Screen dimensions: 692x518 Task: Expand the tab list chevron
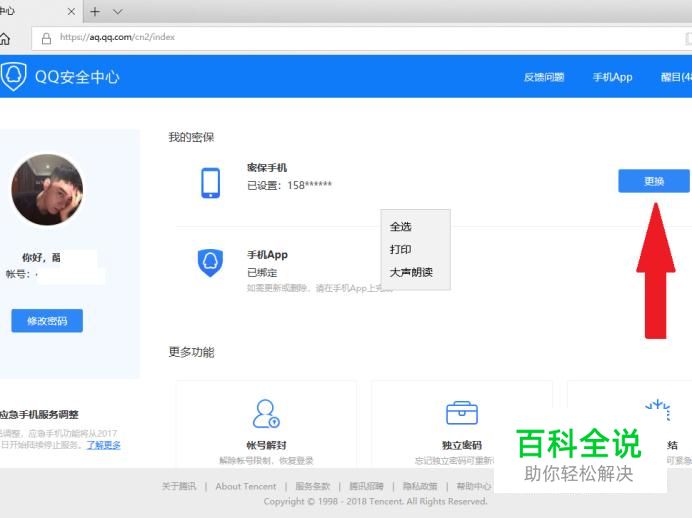[x=117, y=11]
